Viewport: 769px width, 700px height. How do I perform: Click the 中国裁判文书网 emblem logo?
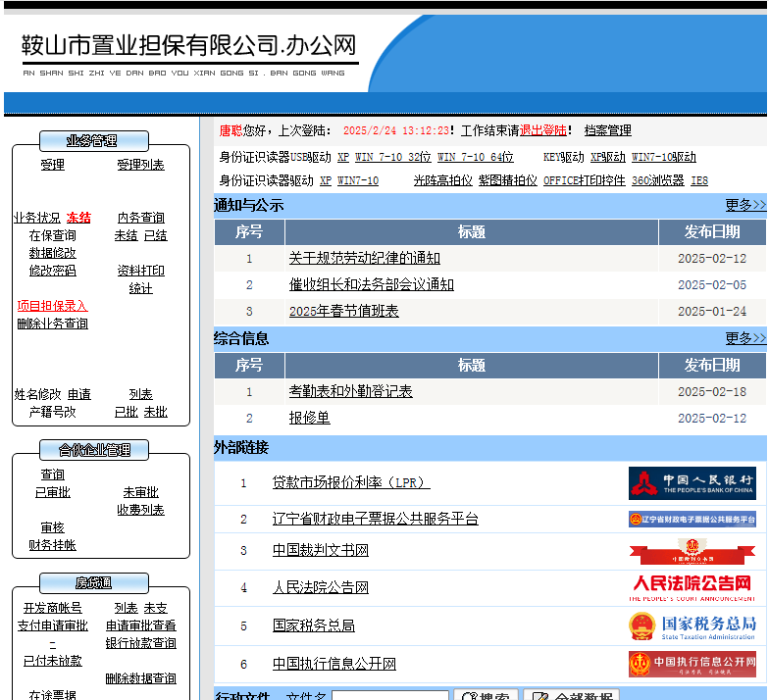[692, 551]
